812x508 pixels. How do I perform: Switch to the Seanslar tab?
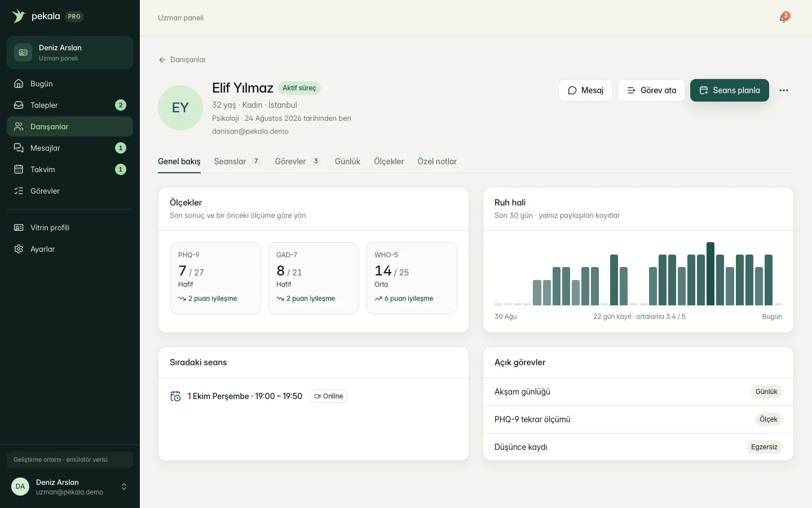237,161
